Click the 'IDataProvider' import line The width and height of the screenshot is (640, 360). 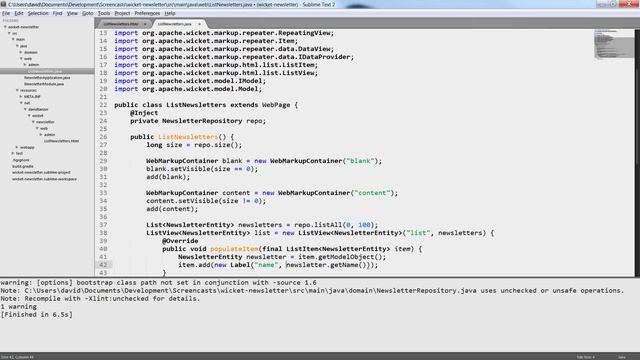(234, 57)
